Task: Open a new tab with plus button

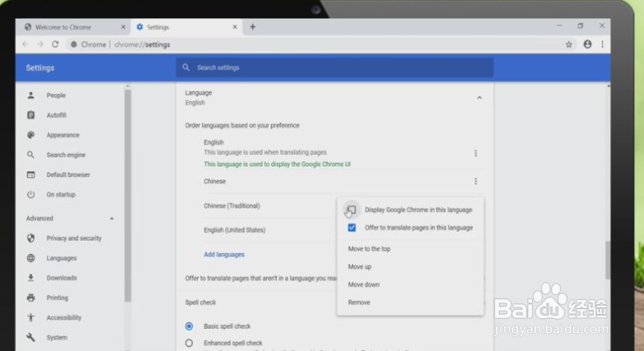Action: coord(253,27)
